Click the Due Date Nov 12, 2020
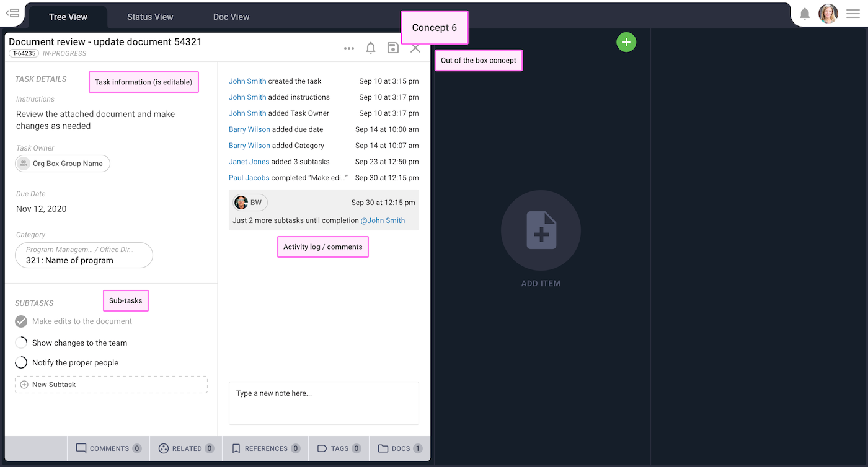The image size is (868, 467). tap(42, 209)
